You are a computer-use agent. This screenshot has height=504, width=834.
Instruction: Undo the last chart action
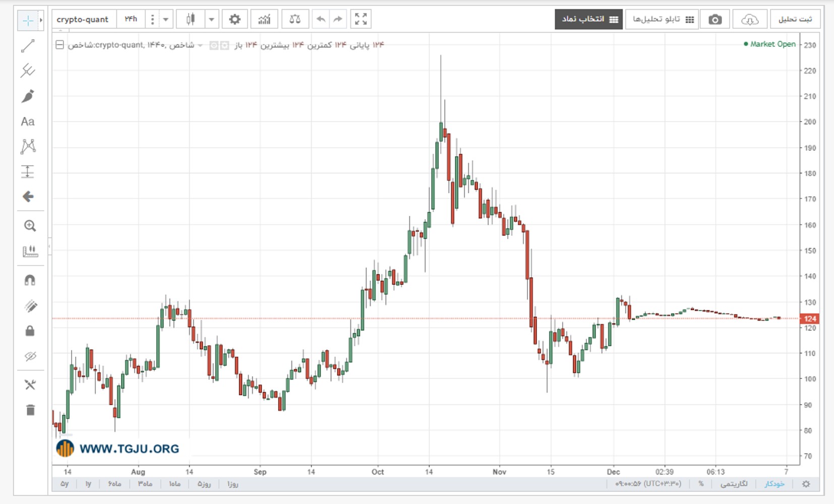[x=321, y=19]
